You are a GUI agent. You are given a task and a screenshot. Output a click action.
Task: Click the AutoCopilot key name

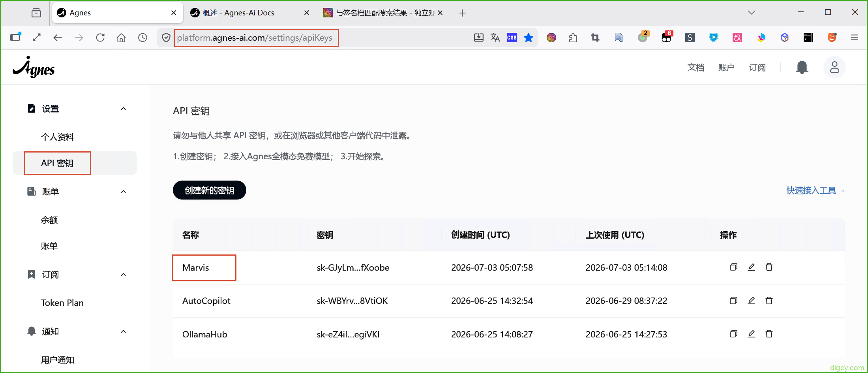[x=206, y=301]
